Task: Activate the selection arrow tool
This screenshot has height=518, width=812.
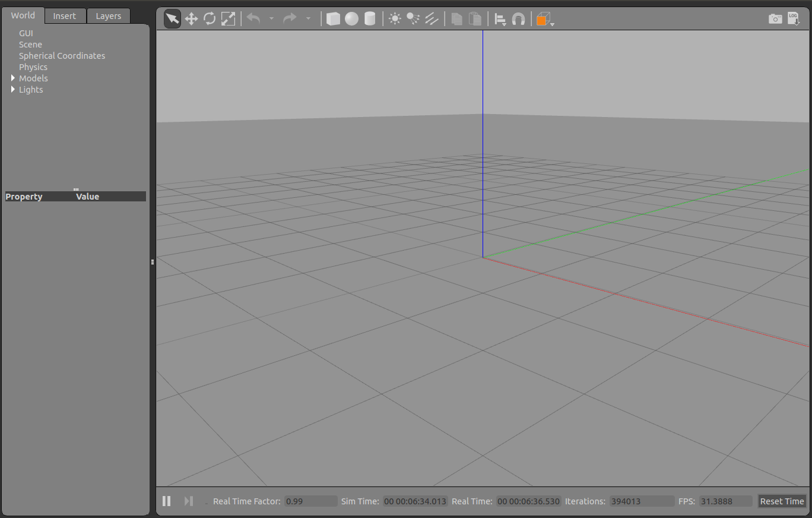Action: click(x=172, y=19)
